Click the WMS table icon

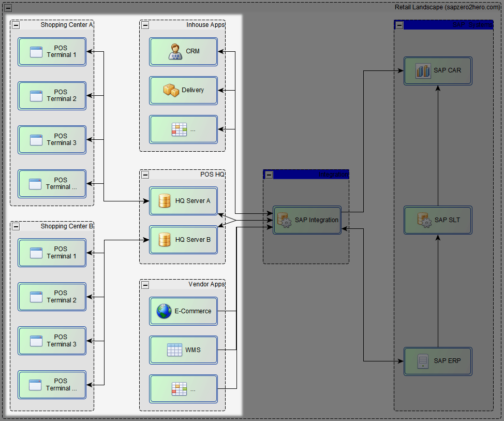tap(174, 350)
